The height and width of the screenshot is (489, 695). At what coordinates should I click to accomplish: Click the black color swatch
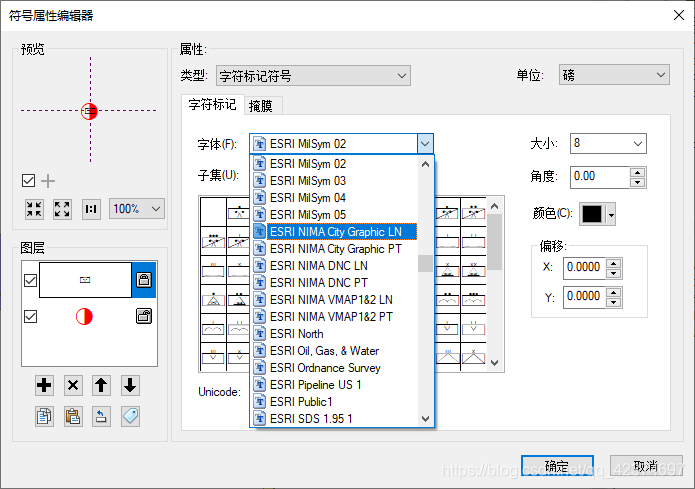tap(592, 215)
